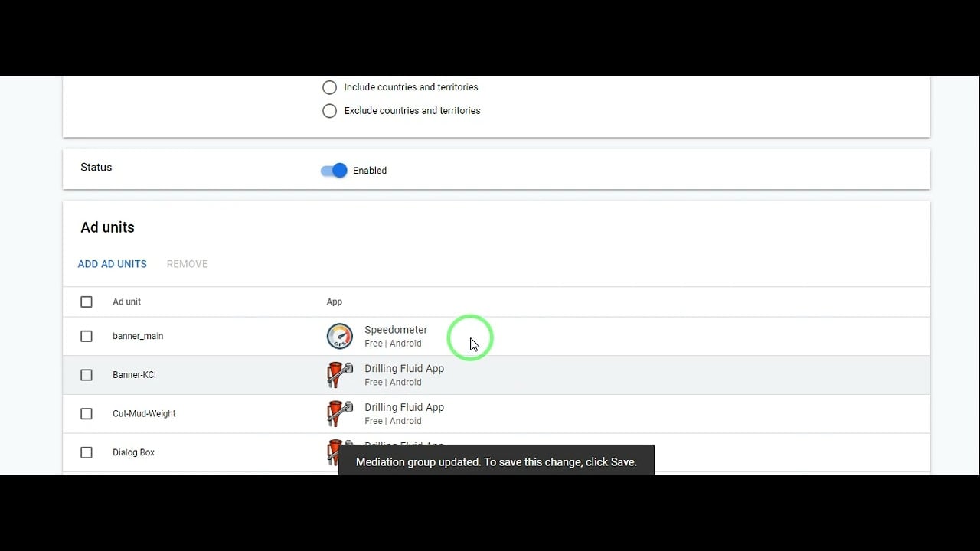Image resolution: width=980 pixels, height=551 pixels.
Task: Click the Ad unit column header
Action: [127, 302]
